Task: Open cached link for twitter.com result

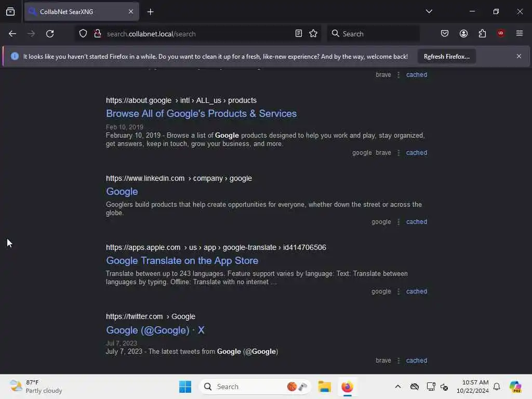Action: point(417,361)
